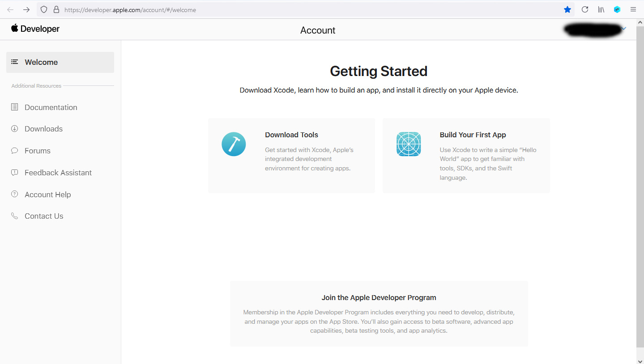The width and height of the screenshot is (644, 364).
Task: Click the Hello World app description text
Action: pos(488,164)
